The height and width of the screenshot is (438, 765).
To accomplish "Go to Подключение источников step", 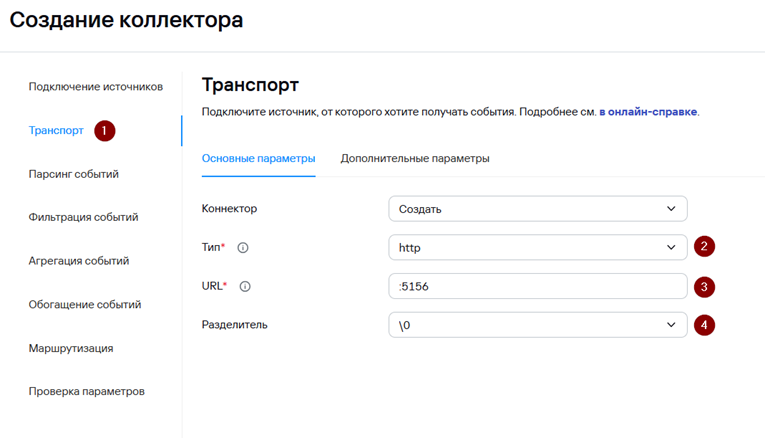I will click(95, 87).
